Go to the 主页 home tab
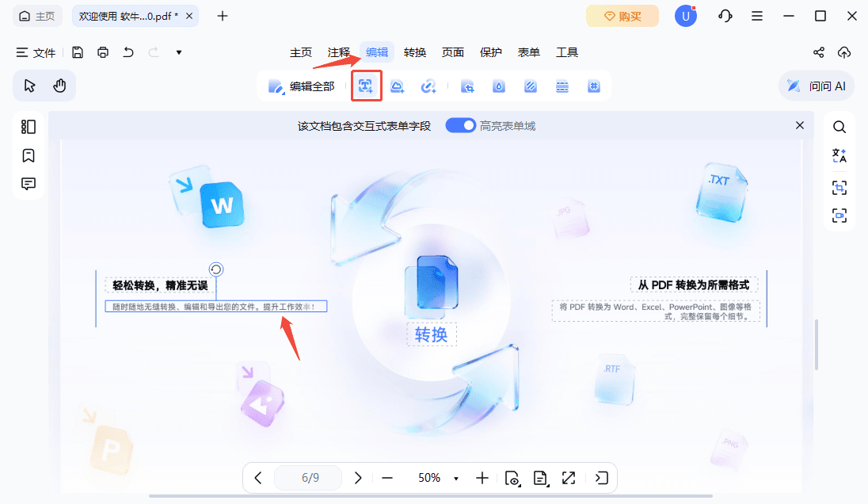 coord(37,16)
